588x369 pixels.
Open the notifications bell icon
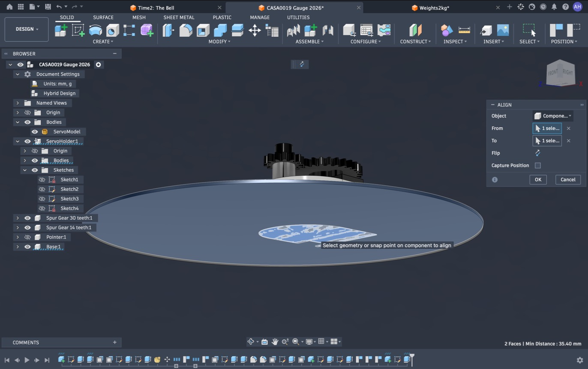(x=554, y=7)
